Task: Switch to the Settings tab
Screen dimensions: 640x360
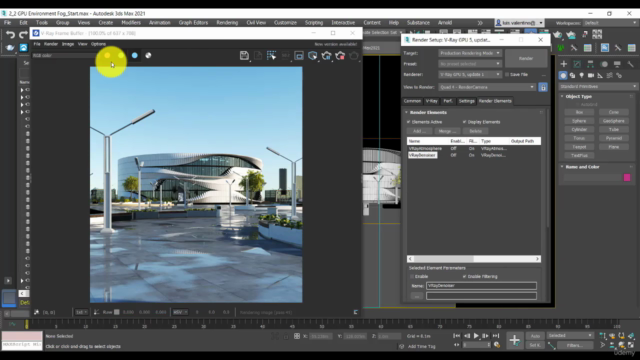Action: click(466, 101)
